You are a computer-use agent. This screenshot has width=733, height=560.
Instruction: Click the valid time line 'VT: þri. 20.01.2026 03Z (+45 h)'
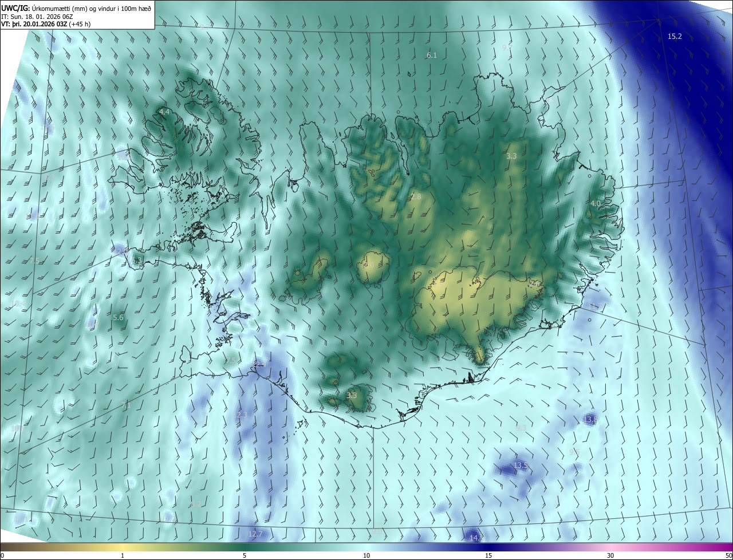click(46, 24)
